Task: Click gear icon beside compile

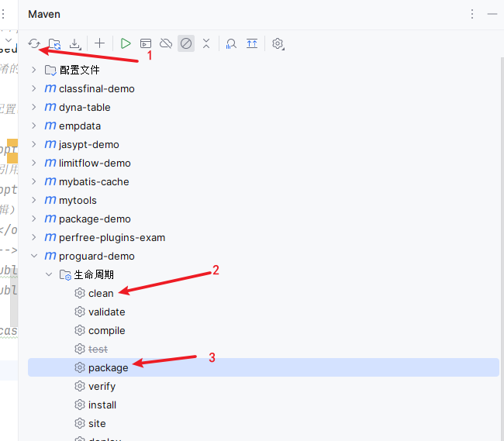Action: point(80,330)
